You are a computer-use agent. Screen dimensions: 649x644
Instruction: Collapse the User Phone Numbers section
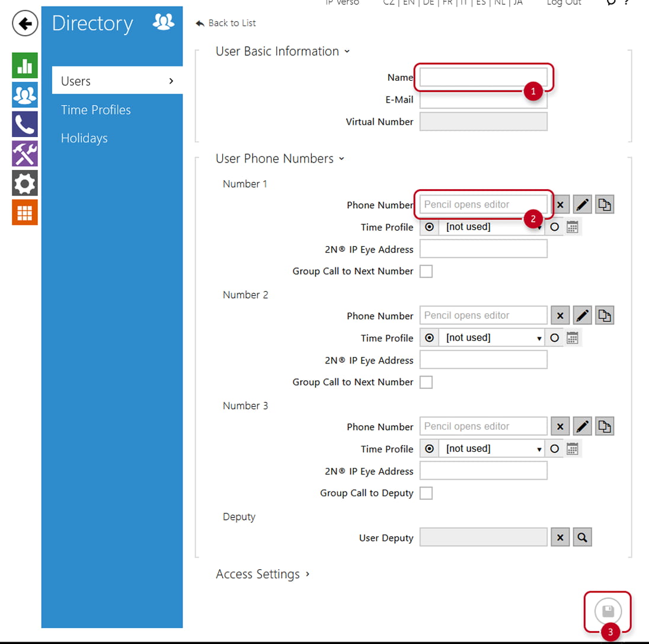point(280,158)
